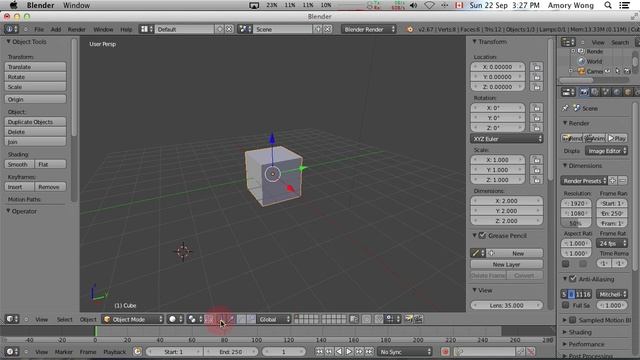Play animation in reverse
640x360 pixels.
[339, 351]
